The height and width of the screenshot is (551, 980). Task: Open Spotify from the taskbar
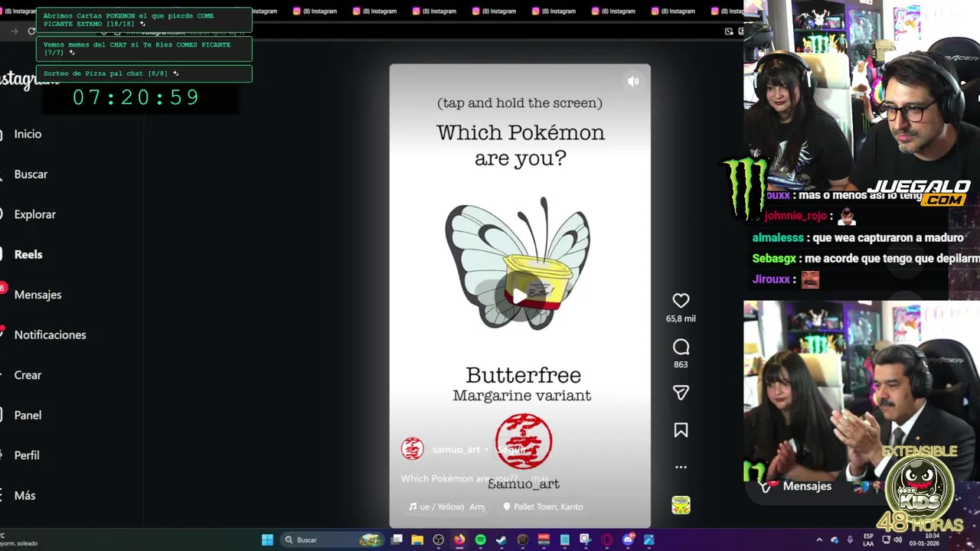(x=480, y=540)
